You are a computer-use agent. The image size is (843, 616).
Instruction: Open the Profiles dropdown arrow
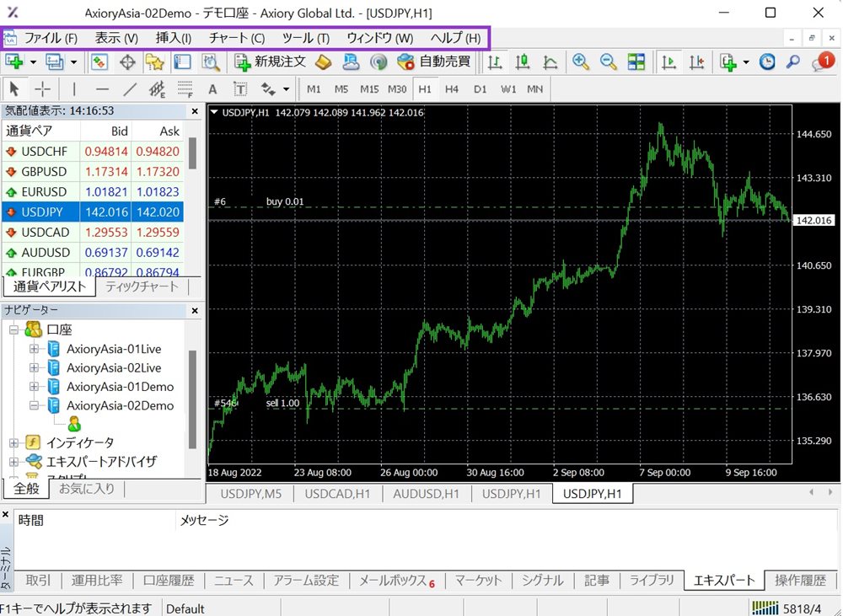(x=73, y=62)
